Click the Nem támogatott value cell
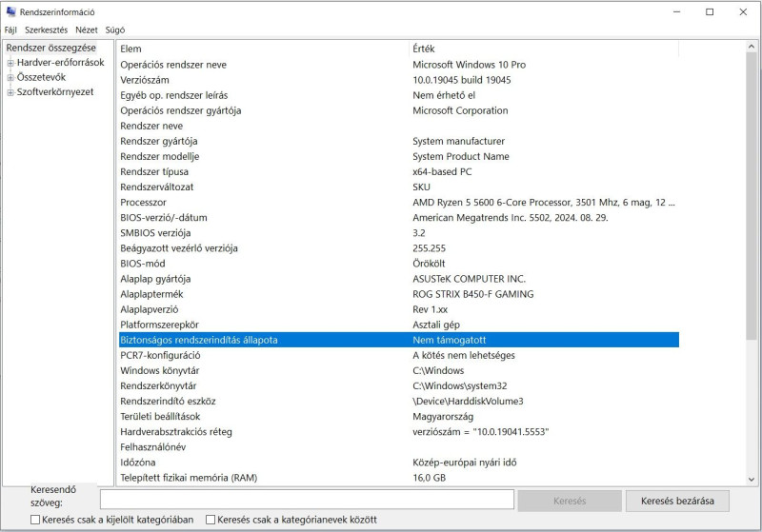 [449, 340]
